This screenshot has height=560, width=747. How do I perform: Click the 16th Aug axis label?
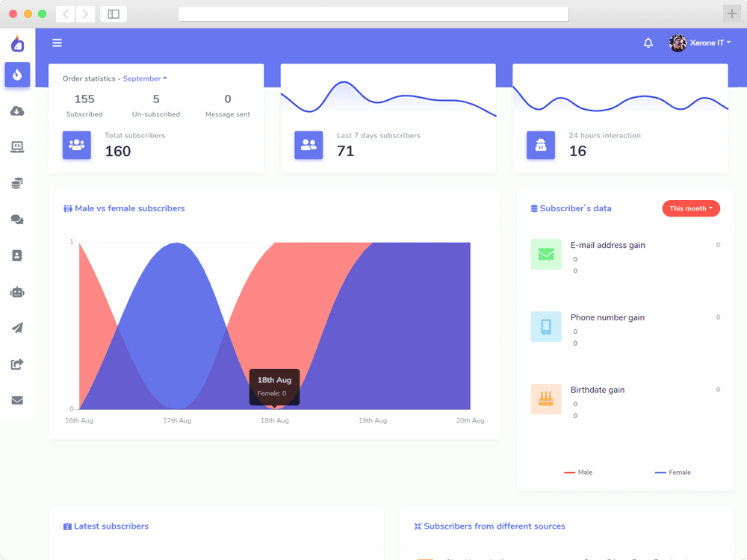[x=79, y=420]
